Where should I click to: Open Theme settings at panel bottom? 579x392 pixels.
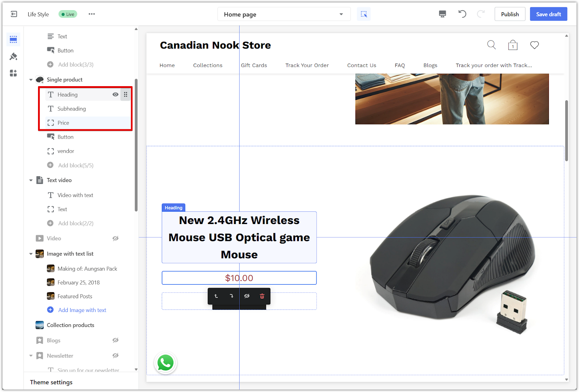[x=51, y=382]
